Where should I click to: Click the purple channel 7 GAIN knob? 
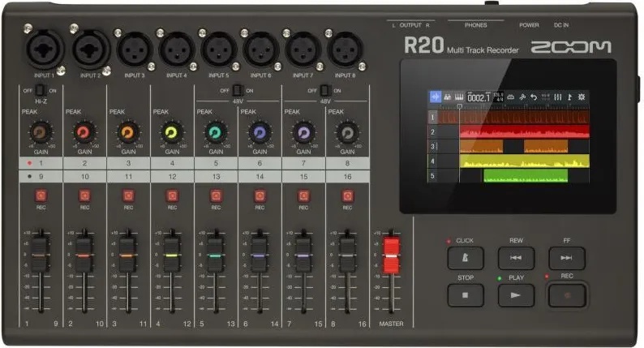click(x=303, y=132)
